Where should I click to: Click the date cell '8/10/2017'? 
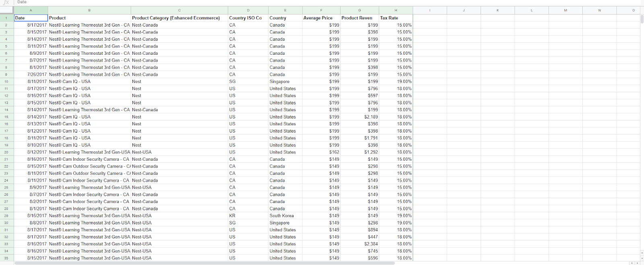pos(31,145)
